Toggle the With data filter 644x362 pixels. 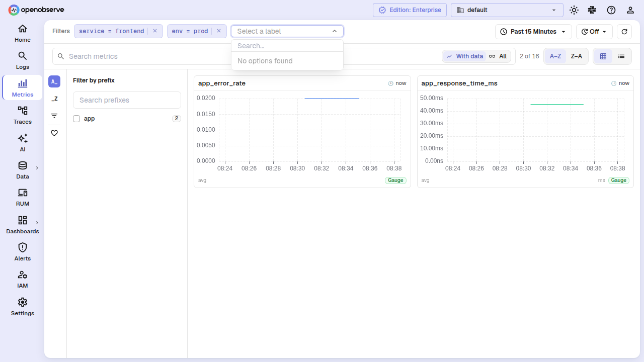click(x=464, y=56)
